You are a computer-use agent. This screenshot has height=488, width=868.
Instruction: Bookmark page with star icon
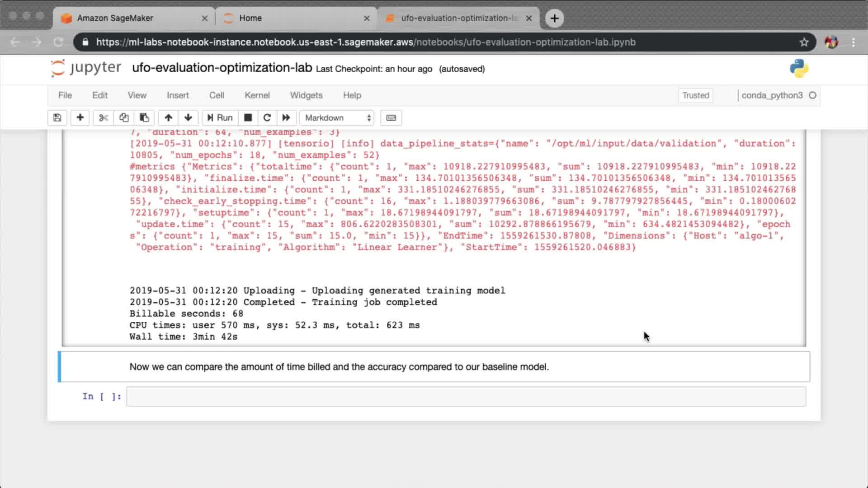click(804, 42)
